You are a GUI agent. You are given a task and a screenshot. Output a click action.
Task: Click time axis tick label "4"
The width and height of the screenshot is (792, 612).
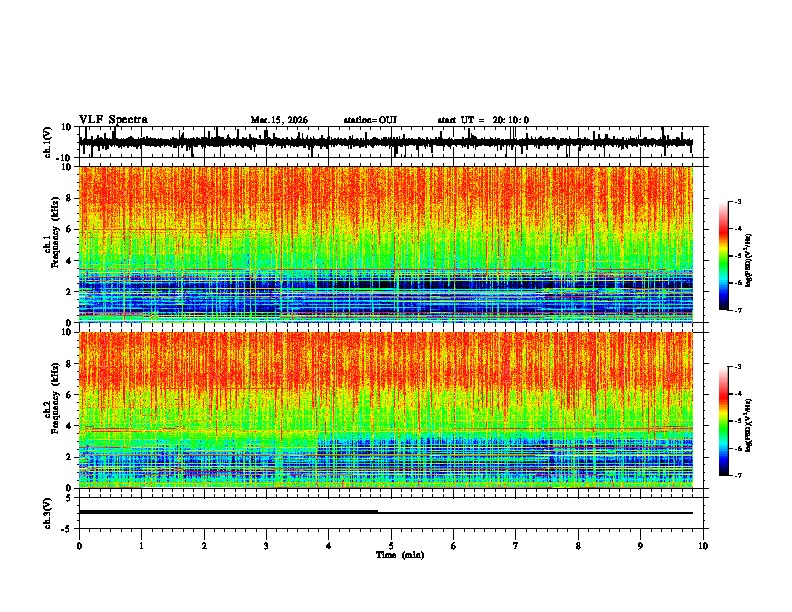(329, 546)
